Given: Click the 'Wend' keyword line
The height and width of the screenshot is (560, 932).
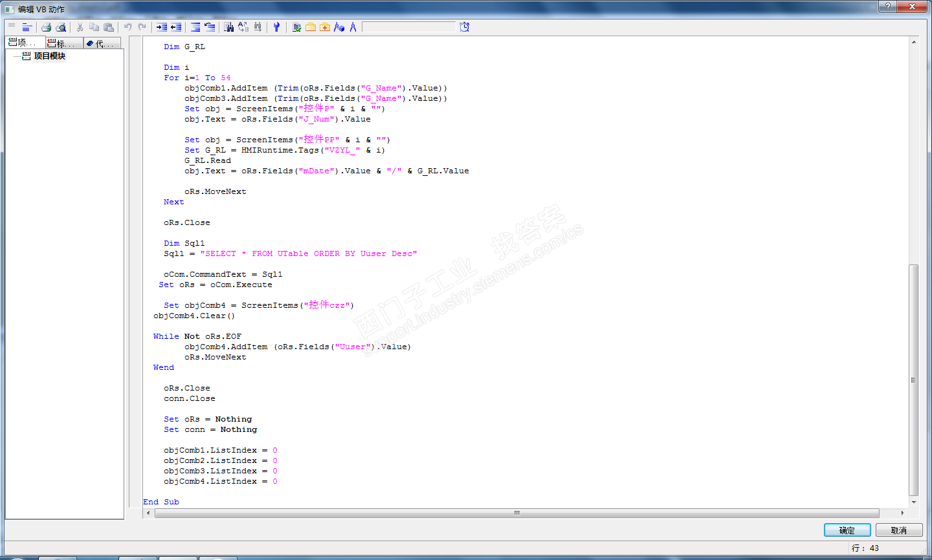Looking at the screenshot, I should point(164,367).
